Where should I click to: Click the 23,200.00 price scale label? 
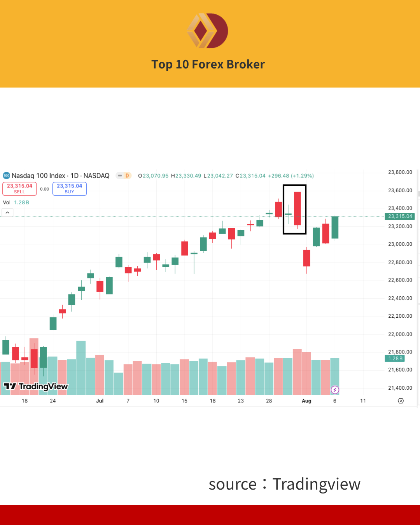click(400, 226)
